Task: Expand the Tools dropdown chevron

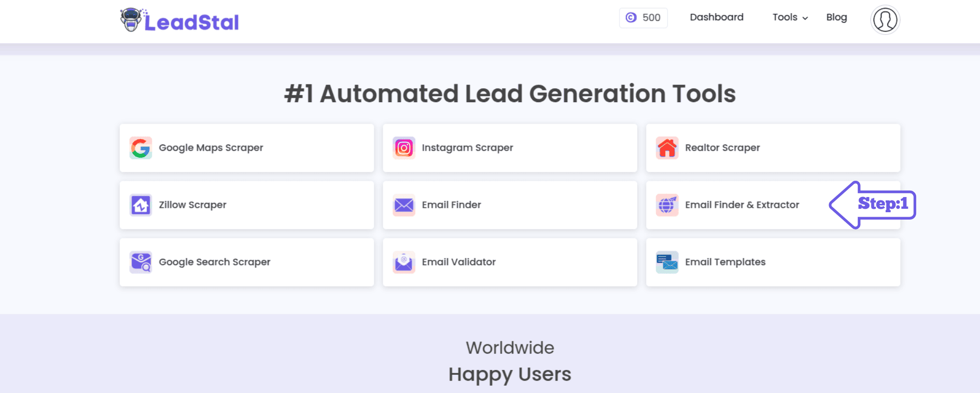Action: pyautogui.click(x=805, y=18)
